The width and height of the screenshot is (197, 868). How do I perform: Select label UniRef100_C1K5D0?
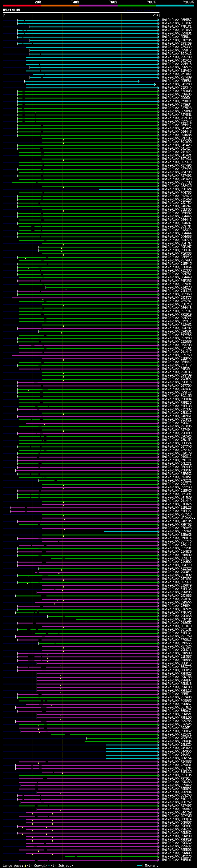coord(177,555)
